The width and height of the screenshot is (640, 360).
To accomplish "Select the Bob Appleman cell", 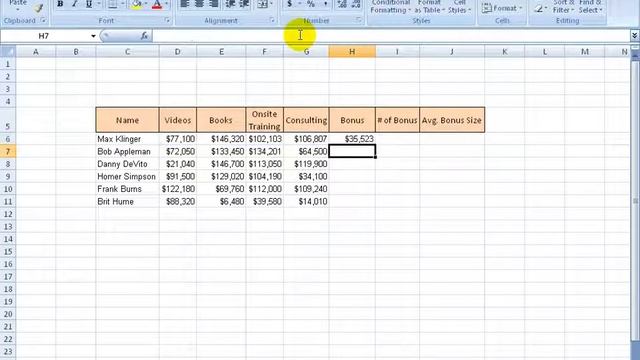I will click(127, 151).
